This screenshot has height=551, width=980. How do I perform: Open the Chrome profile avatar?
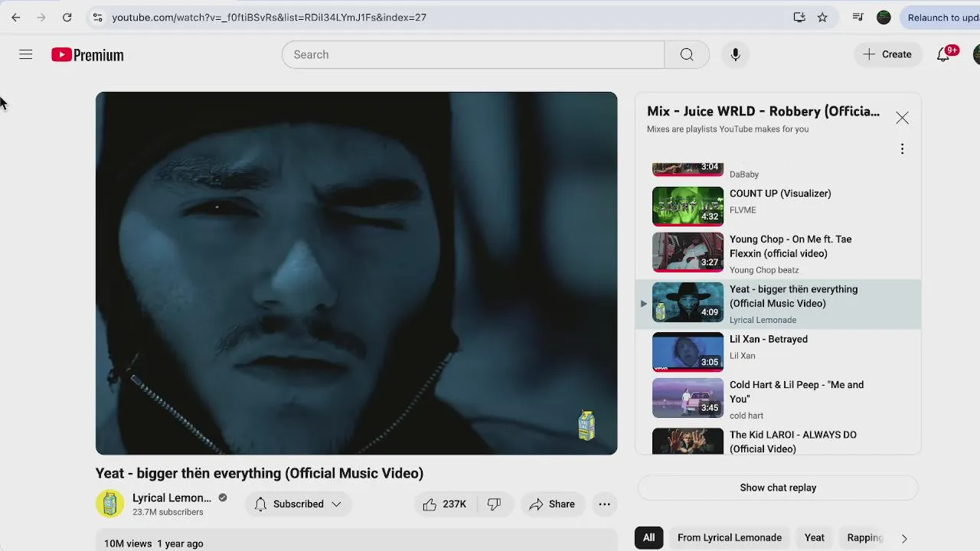[x=884, y=17]
